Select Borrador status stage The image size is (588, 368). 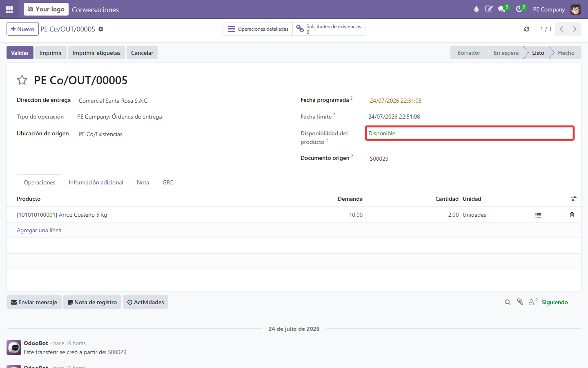(x=468, y=53)
